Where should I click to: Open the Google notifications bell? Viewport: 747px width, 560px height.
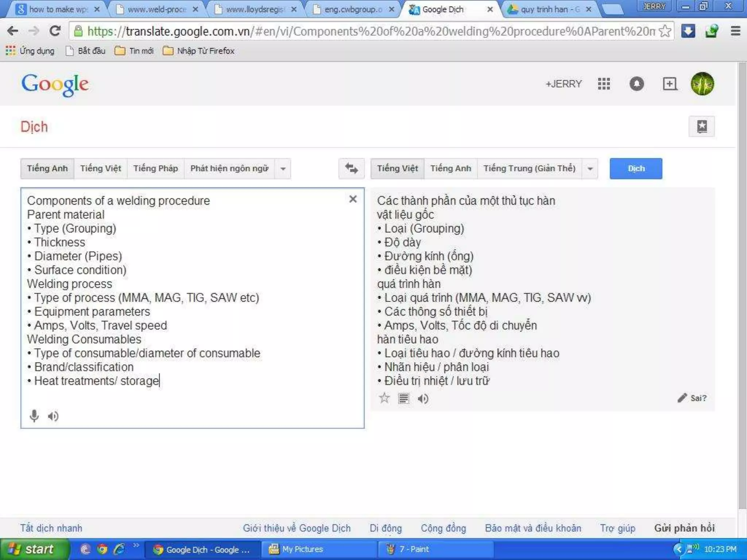636,84
